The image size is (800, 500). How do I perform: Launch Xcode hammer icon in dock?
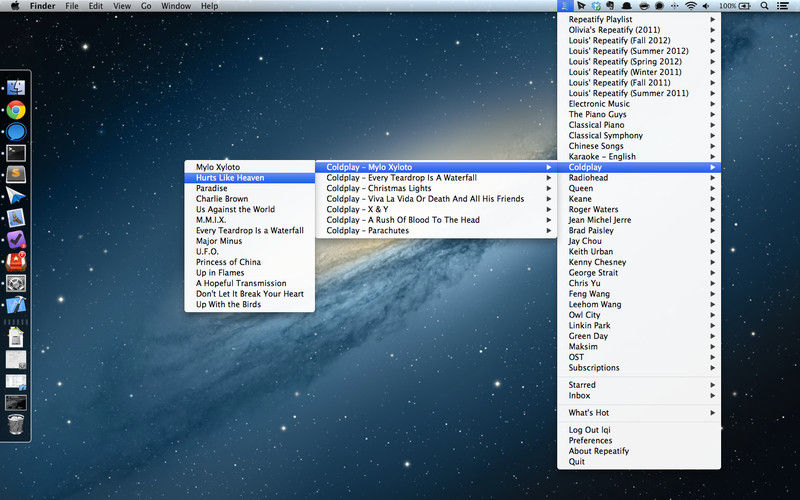tap(16, 305)
